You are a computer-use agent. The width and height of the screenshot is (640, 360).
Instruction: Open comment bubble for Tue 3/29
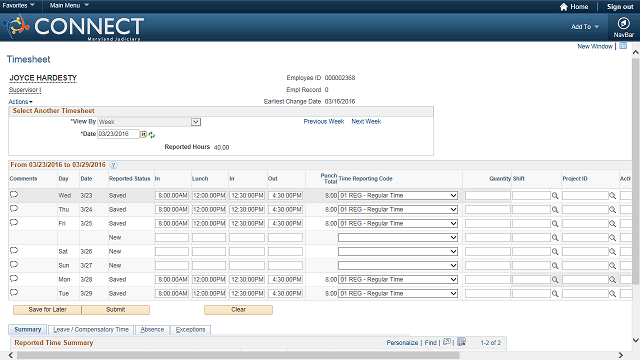(x=14, y=292)
